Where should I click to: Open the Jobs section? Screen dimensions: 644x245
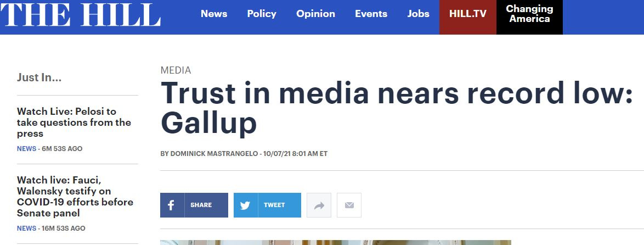pos(418,14)
